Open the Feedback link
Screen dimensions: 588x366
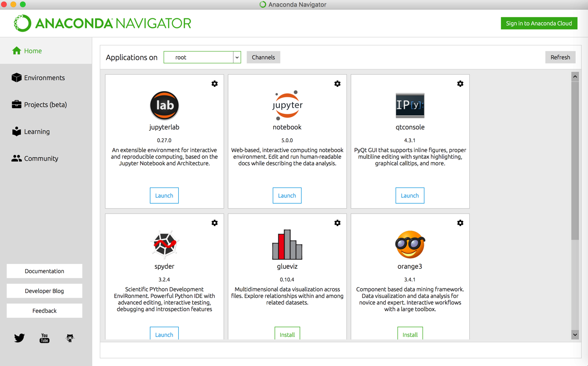click(44, 311)
